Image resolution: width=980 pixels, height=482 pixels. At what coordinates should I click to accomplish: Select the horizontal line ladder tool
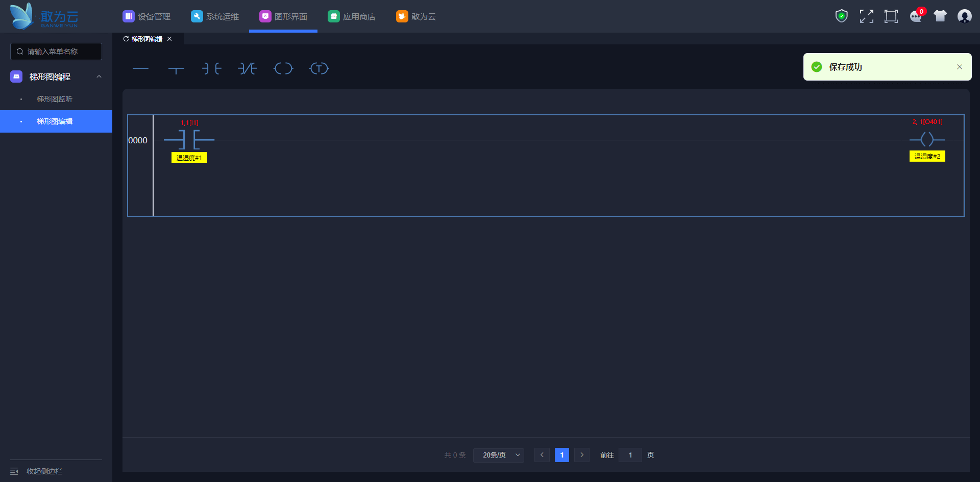[x=140, y=68]
